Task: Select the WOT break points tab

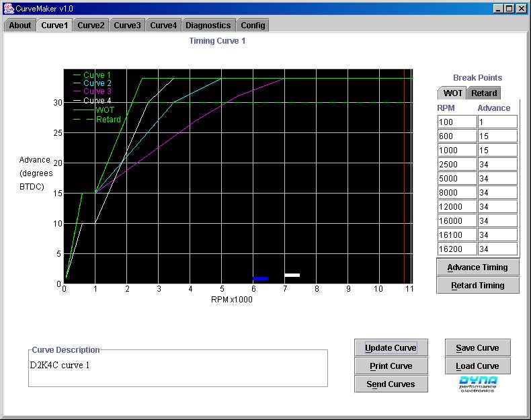Action: [452, 93]
